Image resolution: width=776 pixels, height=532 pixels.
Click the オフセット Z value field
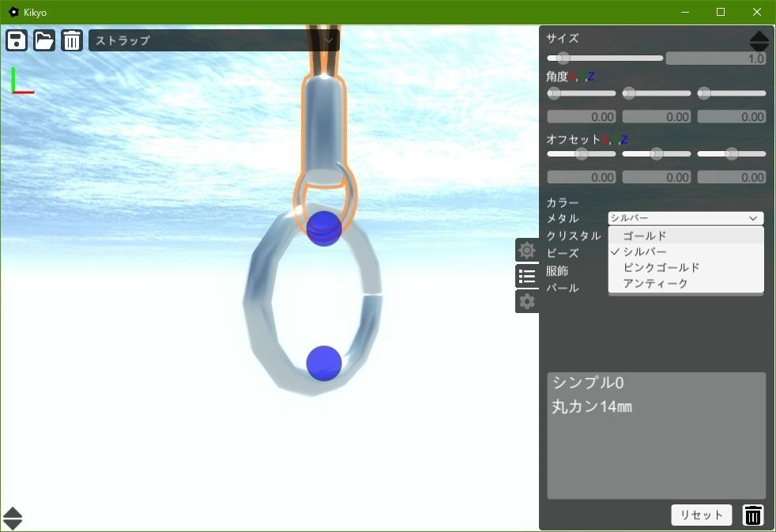pyautogui.click(x=732, y=177)
